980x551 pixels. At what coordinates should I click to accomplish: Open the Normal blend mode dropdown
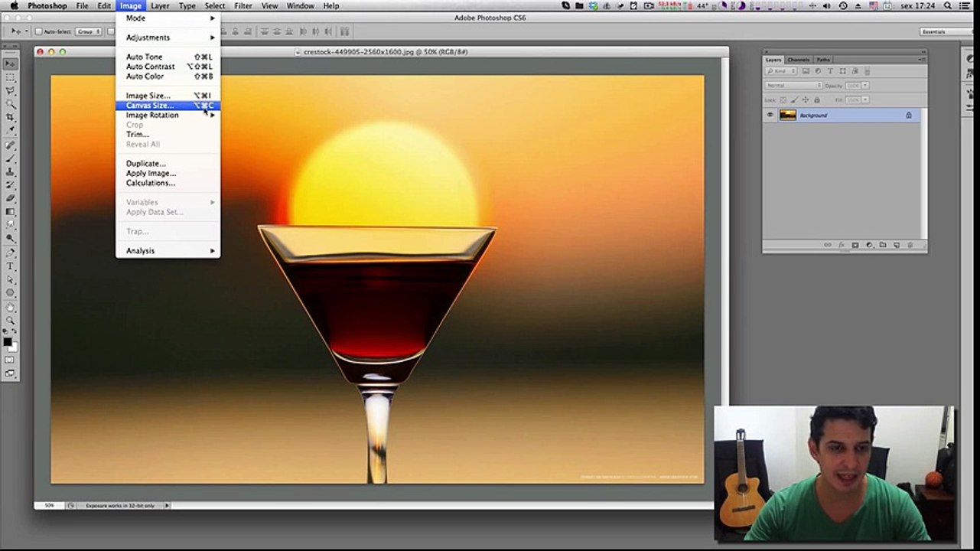point(794,85)
